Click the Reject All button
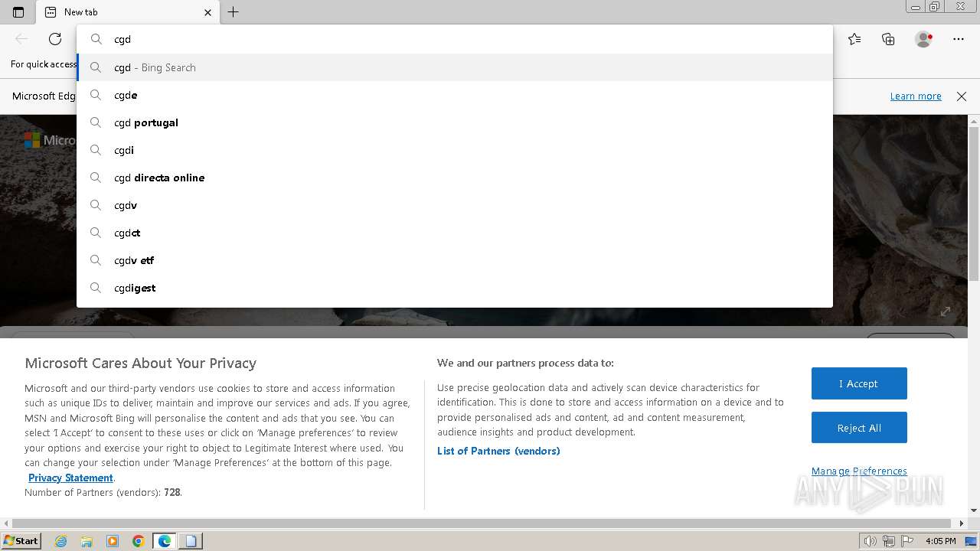This screenshot has height=551, width=980. point(859,428)
